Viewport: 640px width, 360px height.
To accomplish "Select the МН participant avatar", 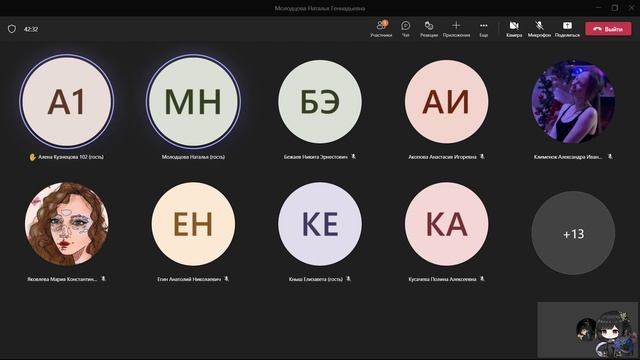I will 193,102.
